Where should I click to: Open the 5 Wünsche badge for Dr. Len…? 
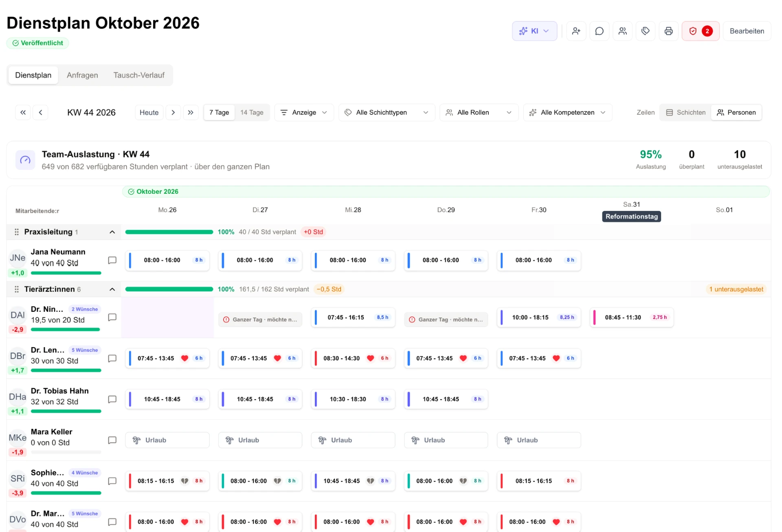(85, 350)
